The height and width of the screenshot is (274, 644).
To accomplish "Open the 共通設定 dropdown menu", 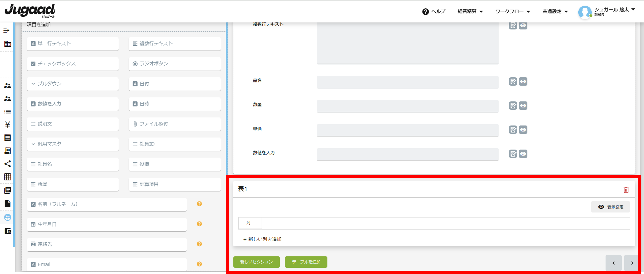I will (555, 12).
